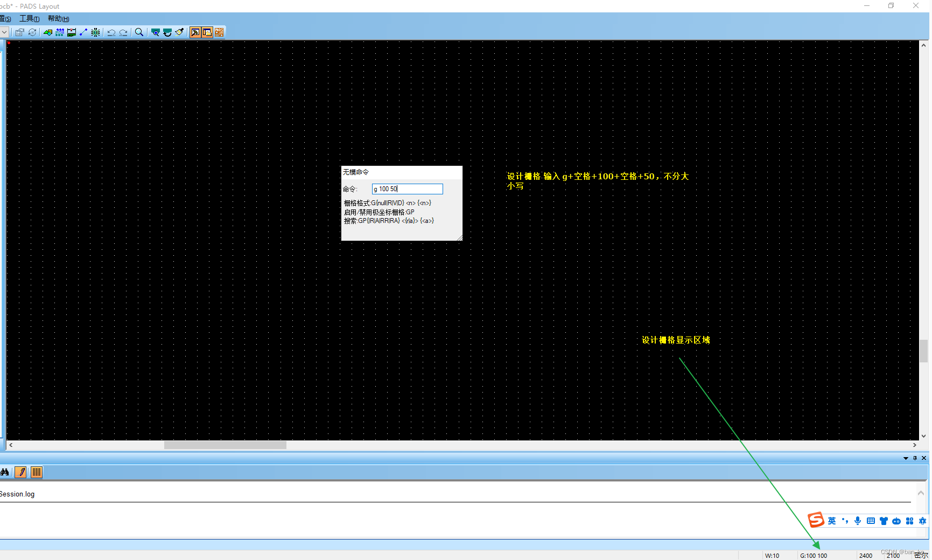Click the Session.log entry
Viewport: 932px width, 560px height.
pos(17,494)
